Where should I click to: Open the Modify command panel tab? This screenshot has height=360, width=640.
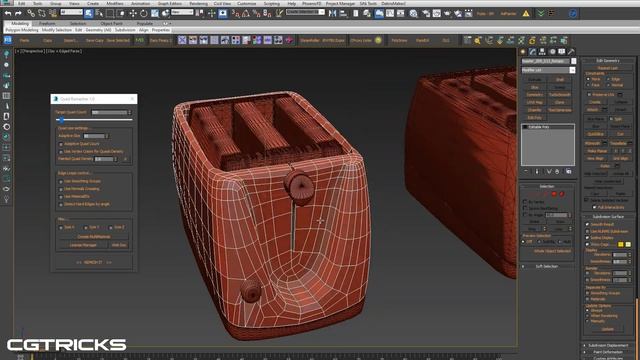(532, 52)
